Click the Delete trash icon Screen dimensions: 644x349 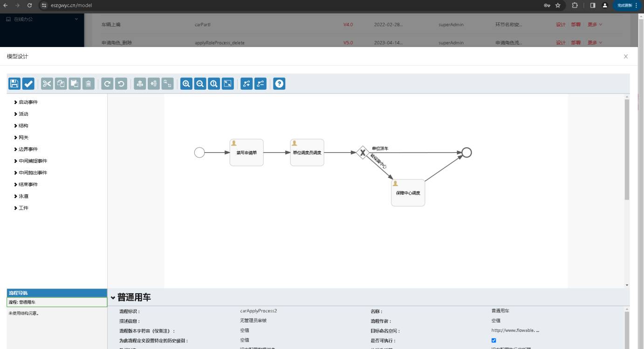(89, 84)
